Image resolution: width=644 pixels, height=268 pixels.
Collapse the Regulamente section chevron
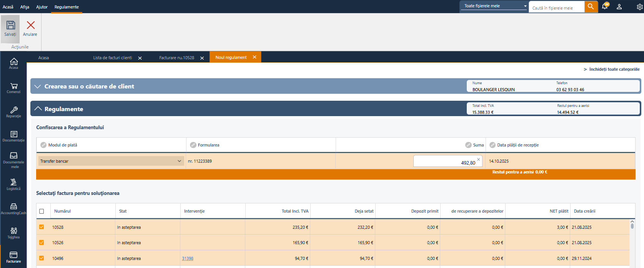click(38, 108)
